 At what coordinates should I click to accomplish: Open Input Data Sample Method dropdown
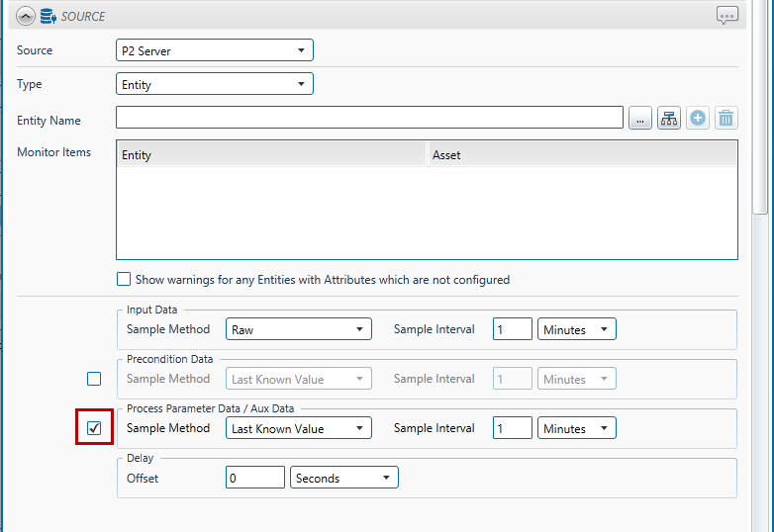click(299, 329)
